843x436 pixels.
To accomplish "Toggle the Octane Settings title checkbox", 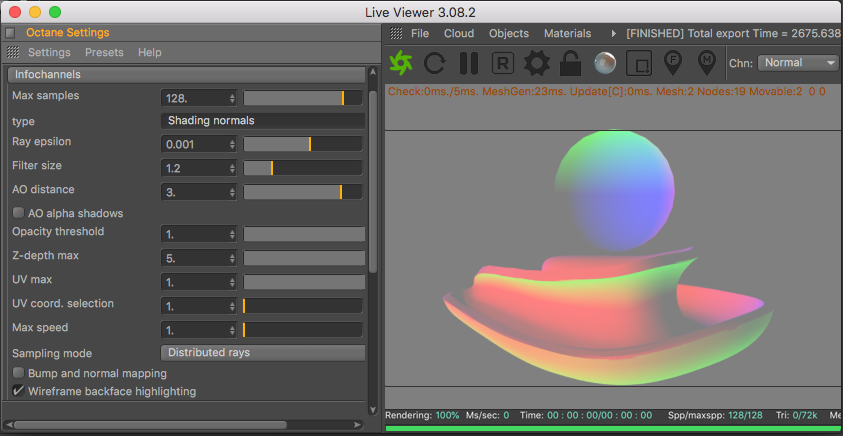I will [10, 33].
